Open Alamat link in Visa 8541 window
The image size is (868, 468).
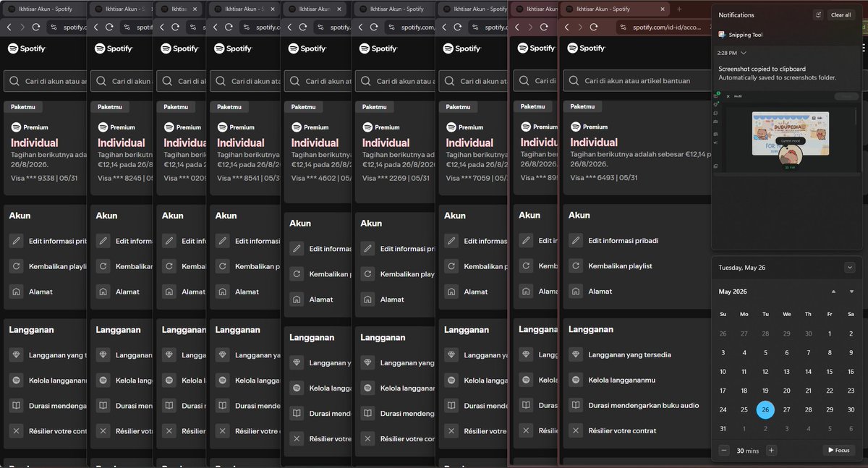tap(247, 292)
